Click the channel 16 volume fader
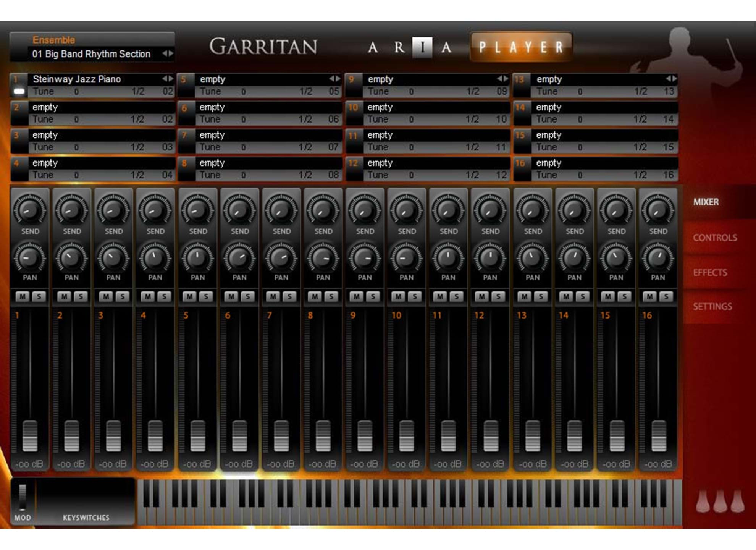756x550 pixels. (x=658, y=436)
